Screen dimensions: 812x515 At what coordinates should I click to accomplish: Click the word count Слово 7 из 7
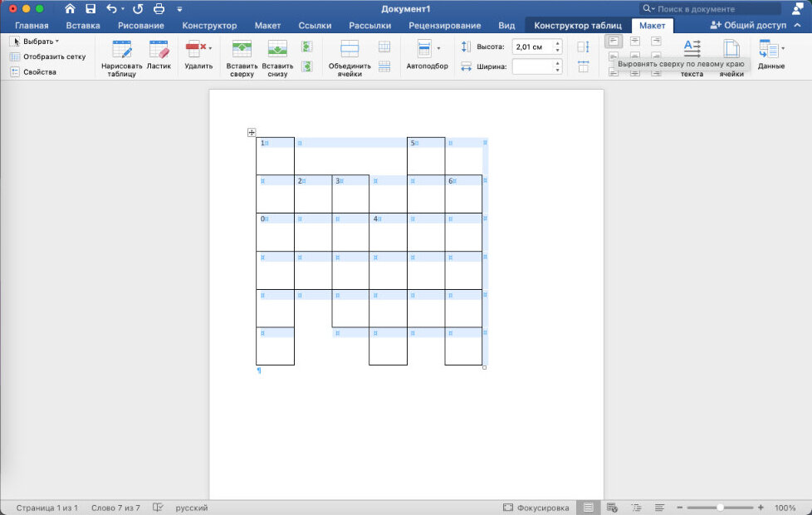coord(115,508)
